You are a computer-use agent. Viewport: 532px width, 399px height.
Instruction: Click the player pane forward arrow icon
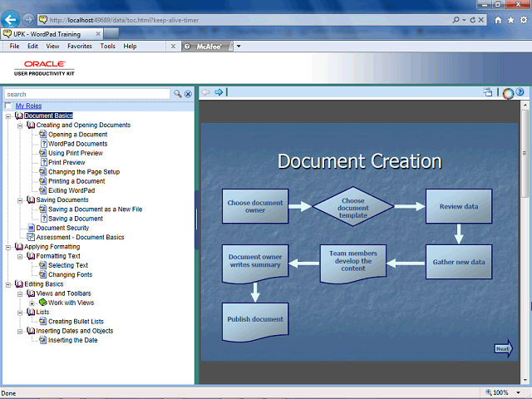click(219, 92)
